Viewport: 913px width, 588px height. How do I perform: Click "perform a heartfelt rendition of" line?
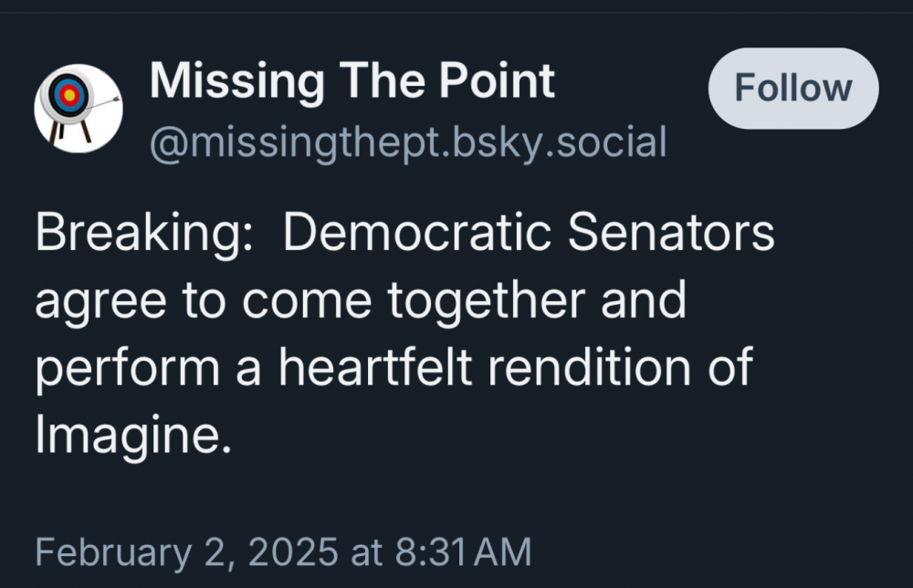pyautogui.click(x=394, y=367)
